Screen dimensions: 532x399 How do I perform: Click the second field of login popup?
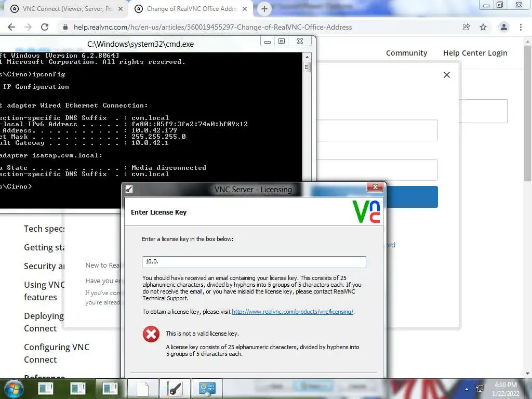pyautogui.click(x=377, y=170)
